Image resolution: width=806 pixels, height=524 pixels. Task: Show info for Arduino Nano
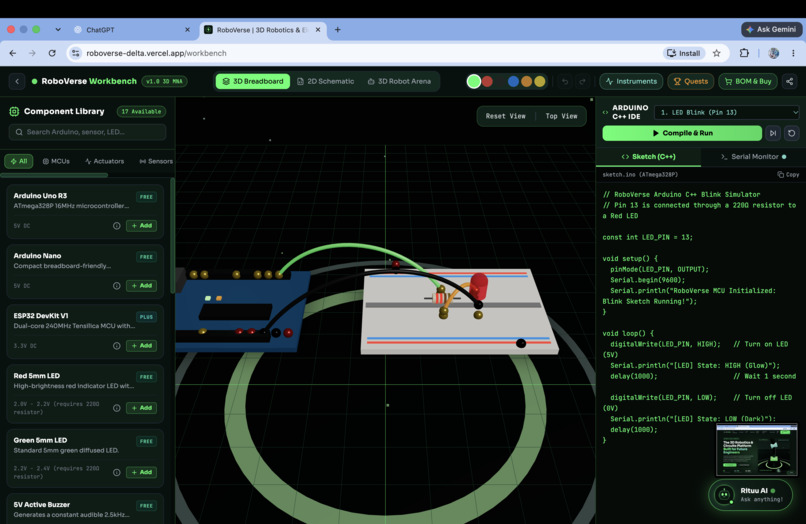click(117, 286)
